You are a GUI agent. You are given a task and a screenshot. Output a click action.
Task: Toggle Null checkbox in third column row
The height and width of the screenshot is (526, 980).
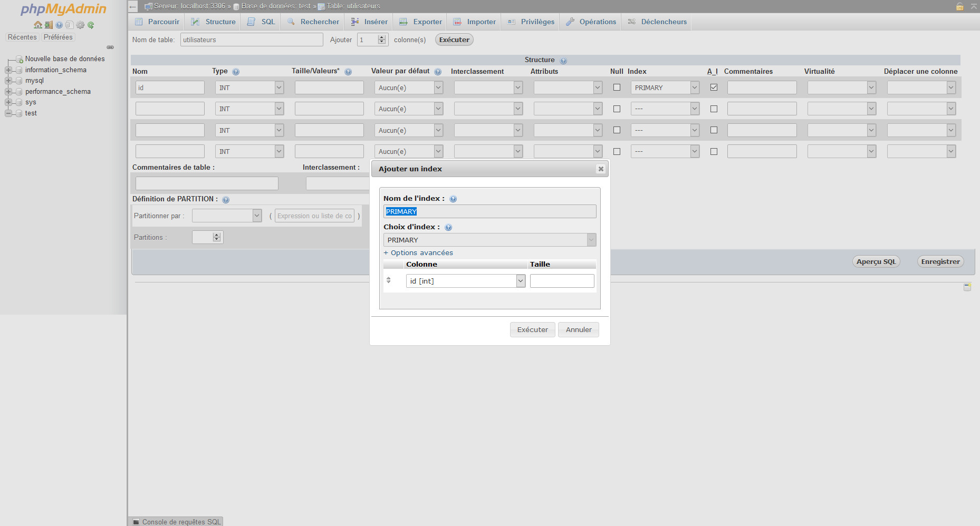617,130
